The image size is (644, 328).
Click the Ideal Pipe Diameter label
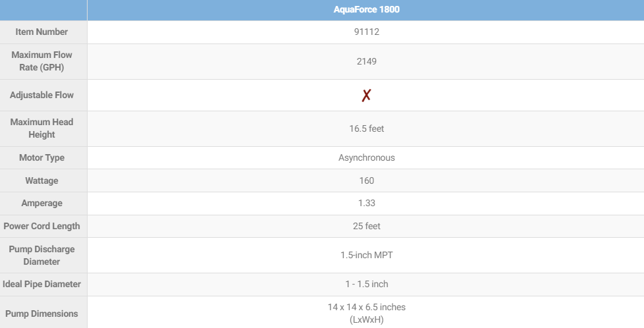pyautogui.click(x=41, y=284)
